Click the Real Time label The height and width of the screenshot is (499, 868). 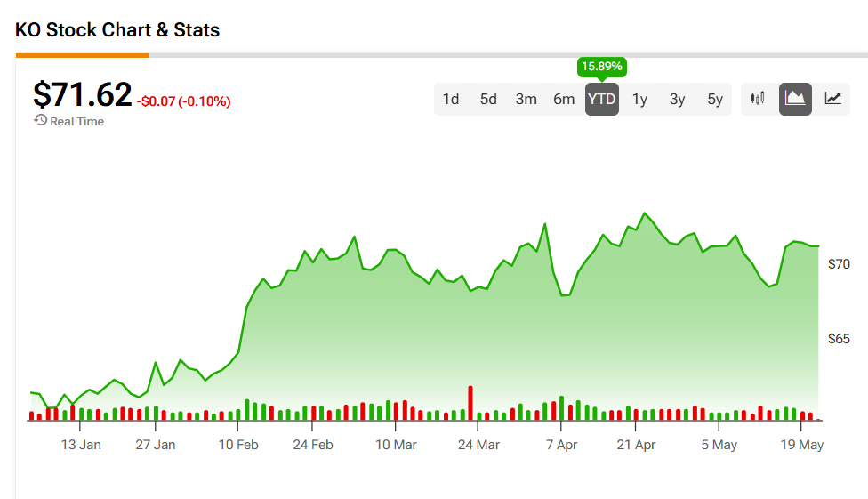77,121
